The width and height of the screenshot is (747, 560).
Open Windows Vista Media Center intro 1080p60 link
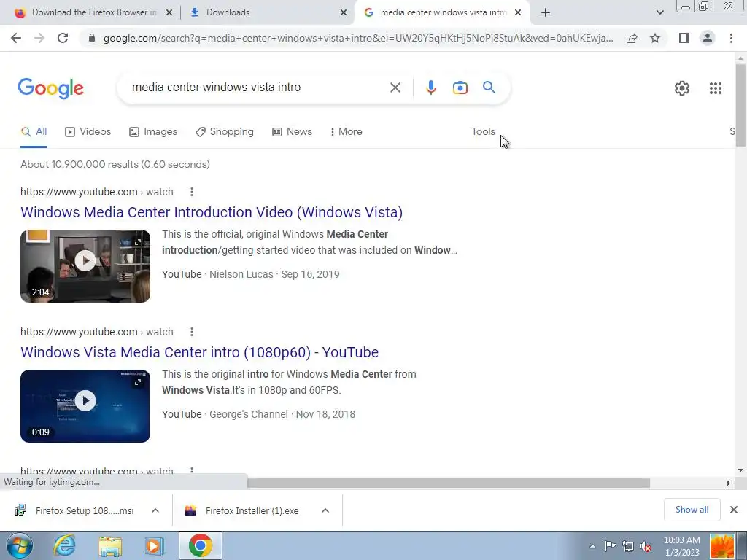(200, 352)
